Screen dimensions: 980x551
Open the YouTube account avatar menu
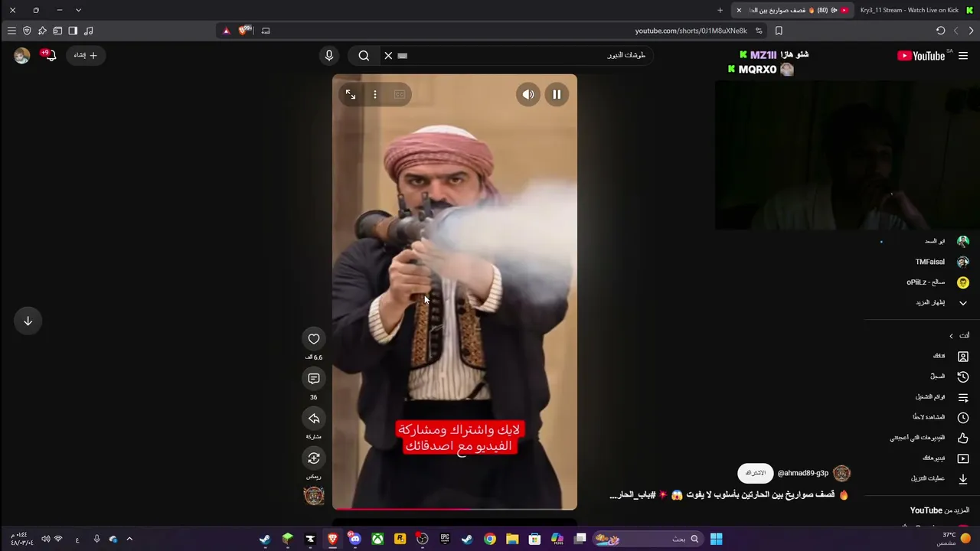point(21,55)
